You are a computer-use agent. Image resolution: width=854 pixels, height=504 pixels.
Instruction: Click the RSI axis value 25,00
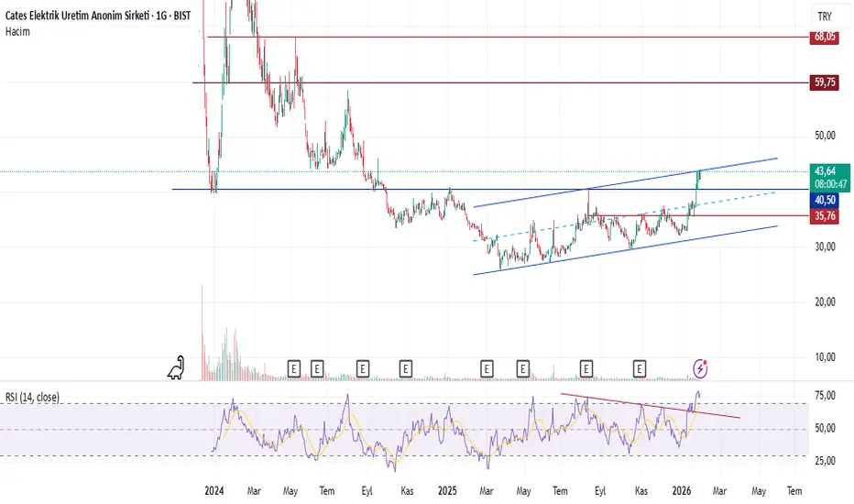coord(825,461)
